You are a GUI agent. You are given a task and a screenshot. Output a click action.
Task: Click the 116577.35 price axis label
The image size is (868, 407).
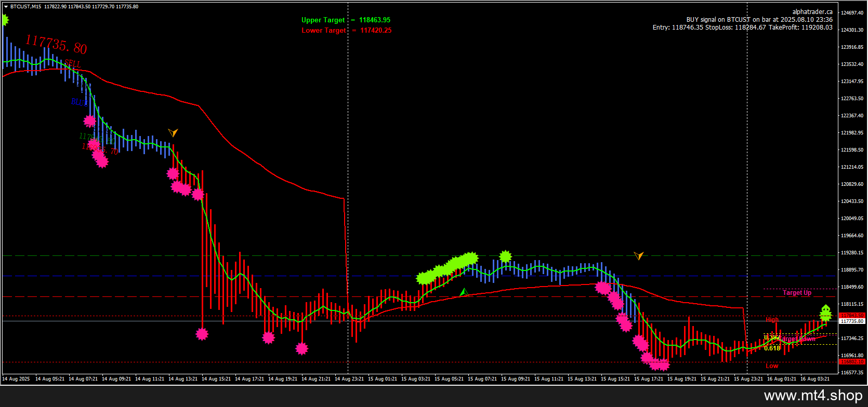point(852,373)
